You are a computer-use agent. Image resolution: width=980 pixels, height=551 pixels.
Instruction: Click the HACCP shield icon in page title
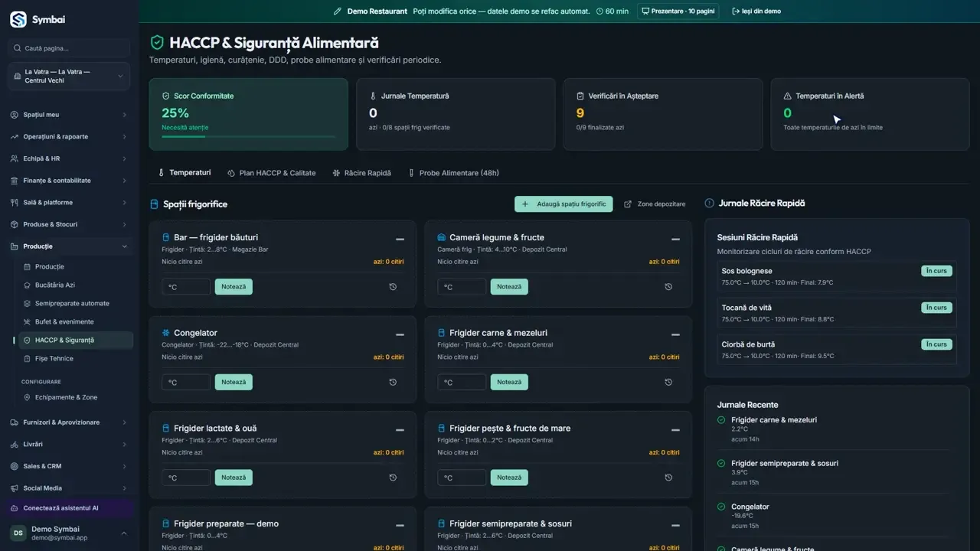[157, 43]
